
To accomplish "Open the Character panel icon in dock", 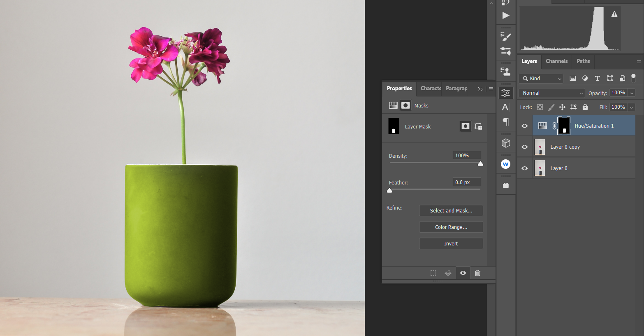I will tap(506, 107).
